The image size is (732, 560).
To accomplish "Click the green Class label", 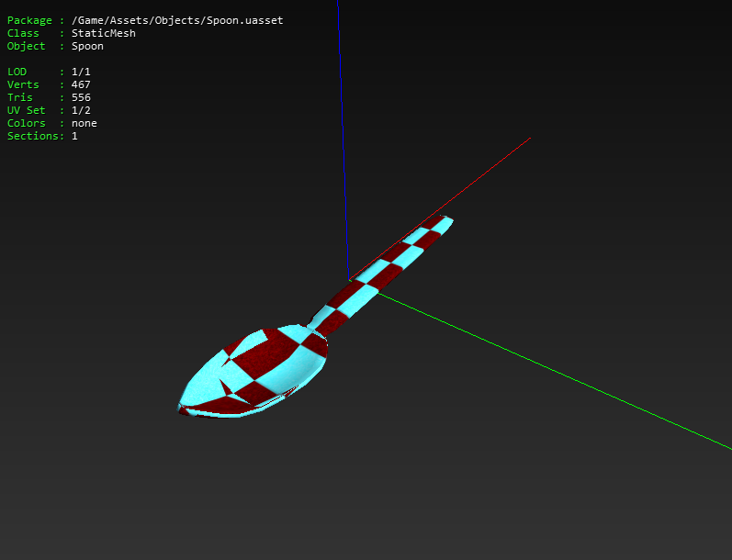I will [23, 33].
